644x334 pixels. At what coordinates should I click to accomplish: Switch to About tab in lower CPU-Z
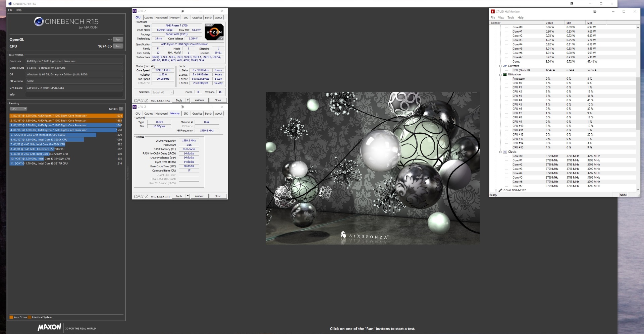pyautogui.click(x=219, y=114)
